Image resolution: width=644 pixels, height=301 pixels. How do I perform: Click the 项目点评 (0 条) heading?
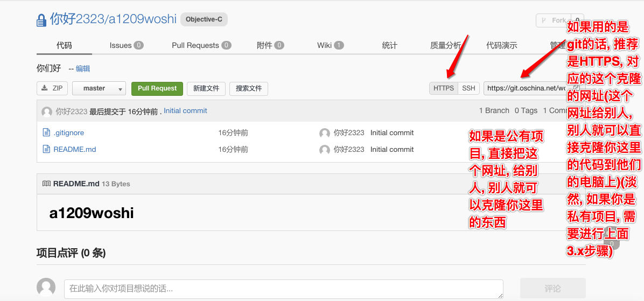71,253
